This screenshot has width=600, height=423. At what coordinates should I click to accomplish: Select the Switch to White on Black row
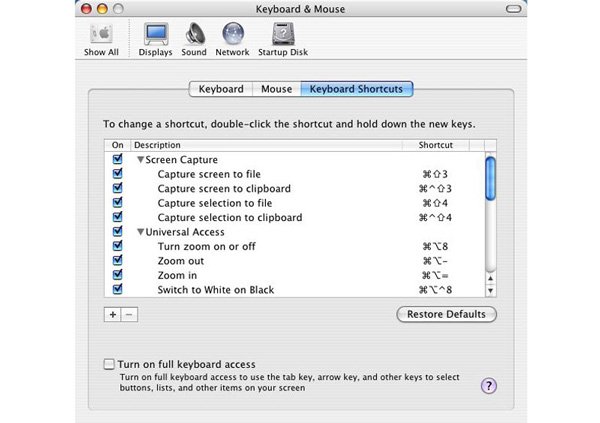(x=295, y=290)
